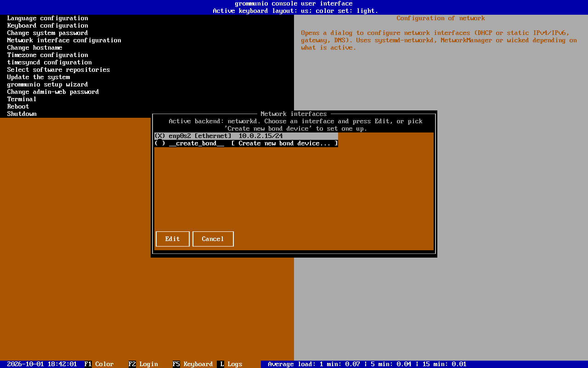The width and height of the screenshot is (588, 368).
Task: Open the Terminal menu entry
Action: (x=22, y=99)
